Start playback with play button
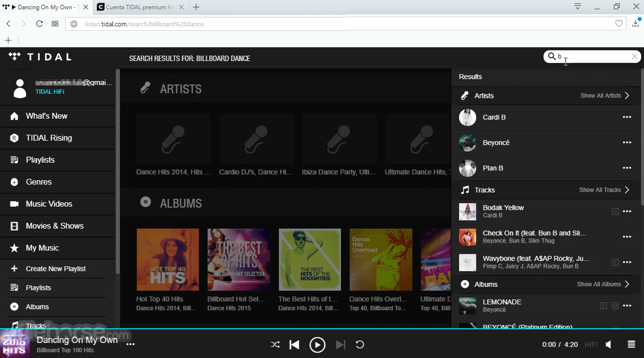 317,344
